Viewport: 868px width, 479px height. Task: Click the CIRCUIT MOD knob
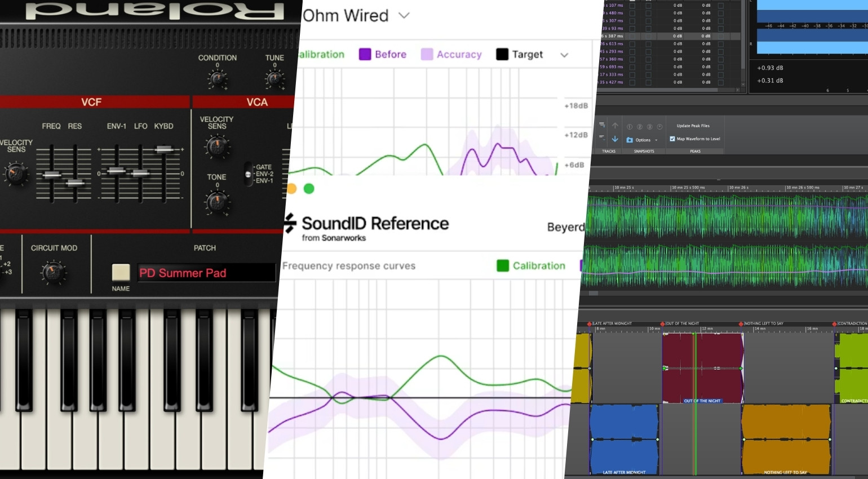coord(53,273)
